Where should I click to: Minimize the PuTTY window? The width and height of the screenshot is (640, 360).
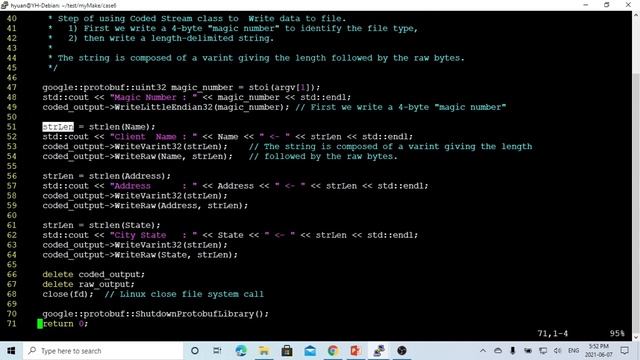pyautogui.click(x=586, y=5)
